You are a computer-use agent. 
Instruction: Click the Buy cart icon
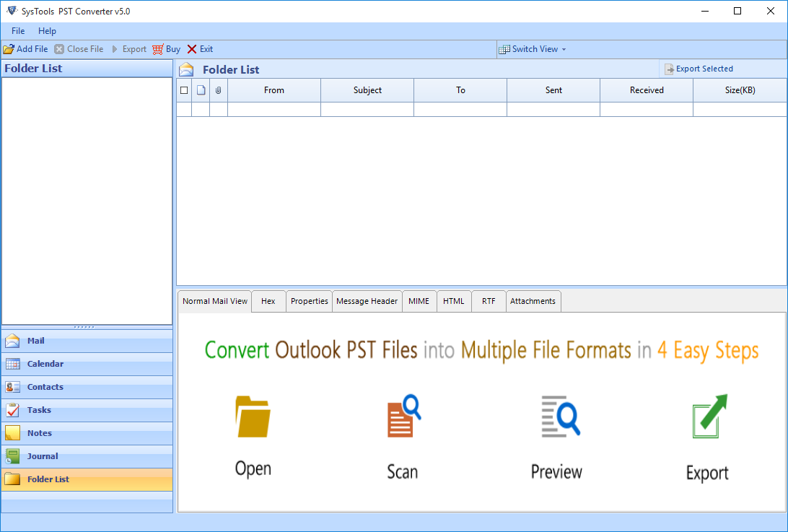click(x=158, y=48)
